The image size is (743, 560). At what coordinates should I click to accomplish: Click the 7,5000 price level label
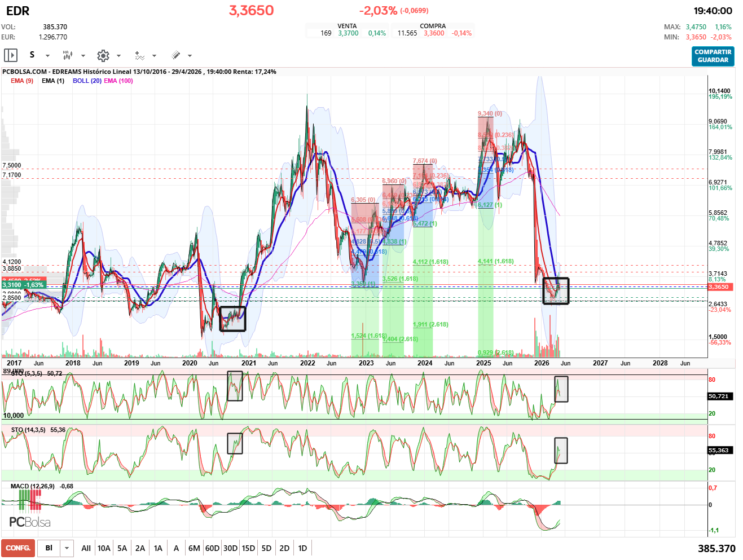[x=12, y=166]
